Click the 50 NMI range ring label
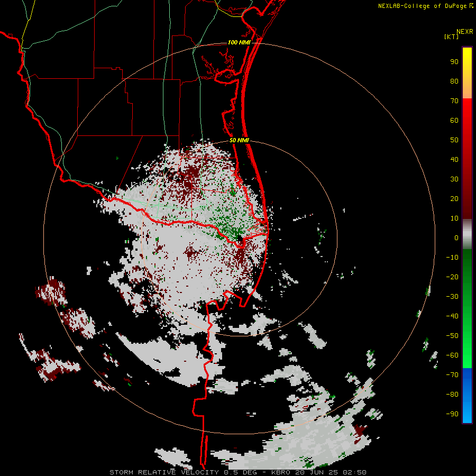476x476 pixels. tap(239, 140)
